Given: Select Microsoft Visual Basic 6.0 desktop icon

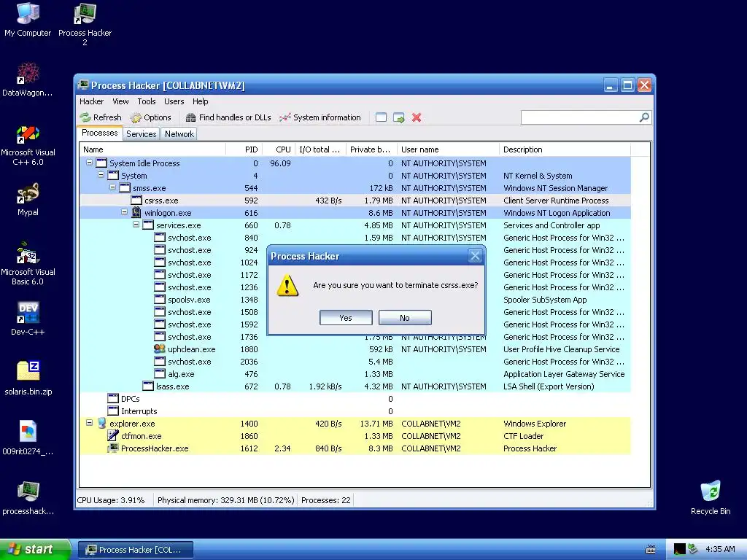Looking at the screenshot, I should (28, 264).
